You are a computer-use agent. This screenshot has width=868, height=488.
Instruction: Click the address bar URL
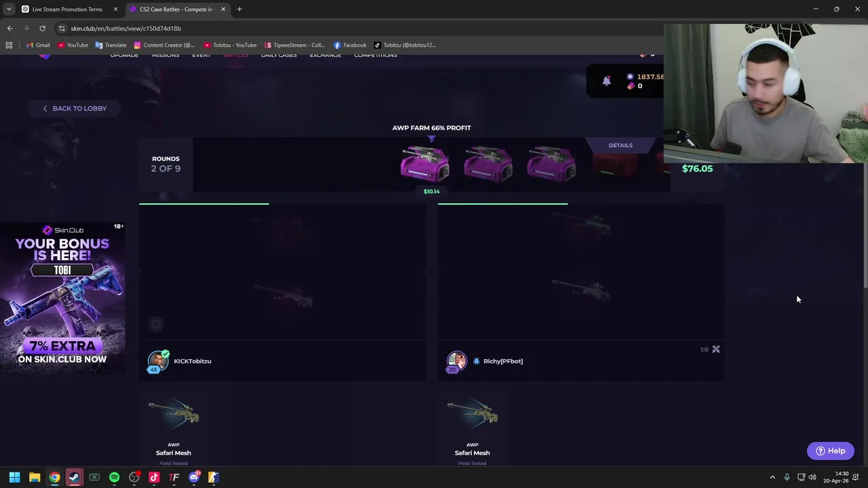pyautogui.click(x=126, y=28)
